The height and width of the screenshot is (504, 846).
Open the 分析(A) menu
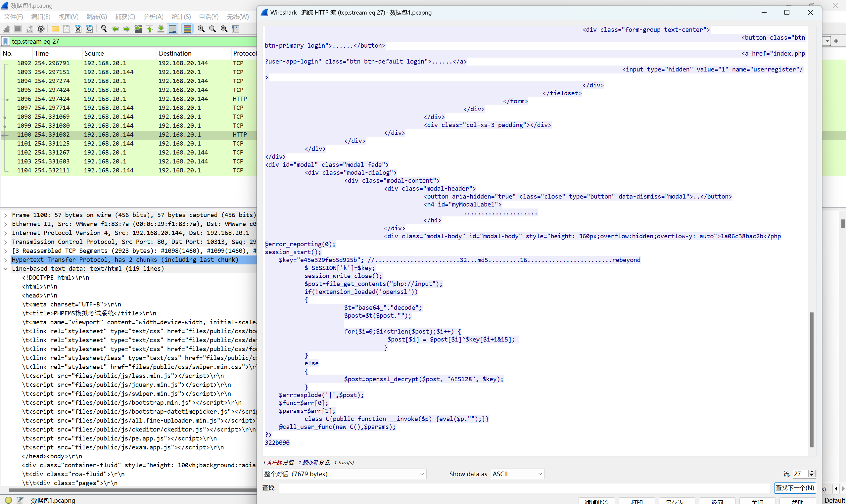[x=153, y=17]
